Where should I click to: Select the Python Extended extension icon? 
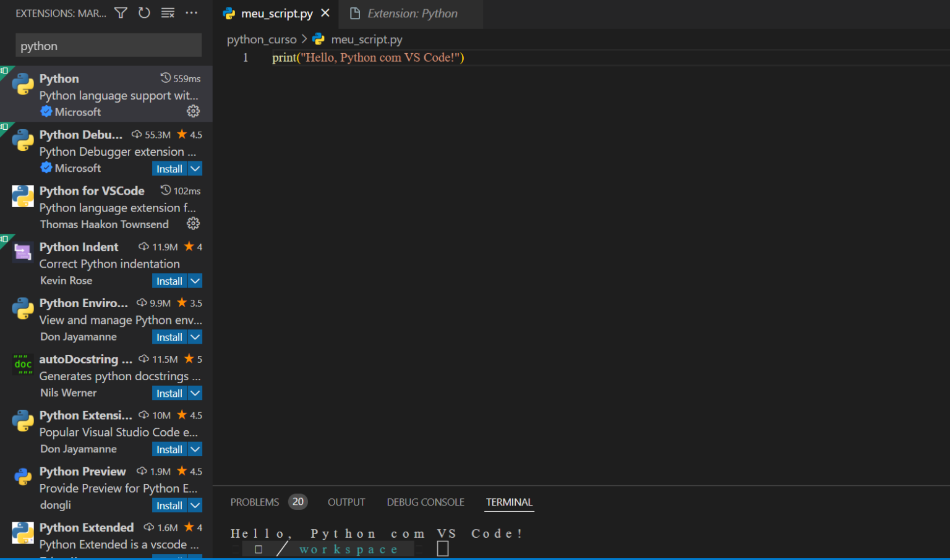[x=23, y=533]
